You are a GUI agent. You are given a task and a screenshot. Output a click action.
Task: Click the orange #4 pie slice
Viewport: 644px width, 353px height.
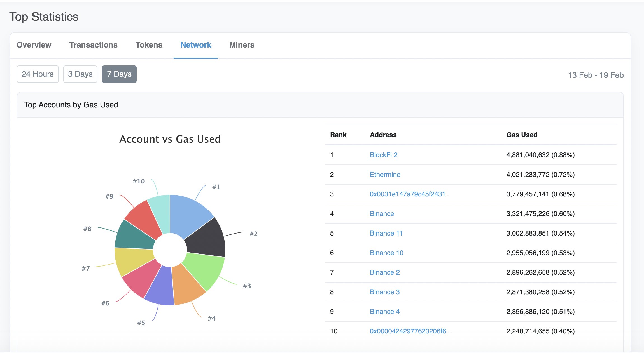186,287
